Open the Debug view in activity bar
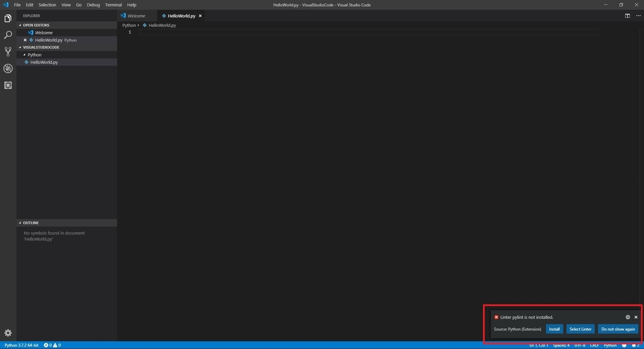 8,68
